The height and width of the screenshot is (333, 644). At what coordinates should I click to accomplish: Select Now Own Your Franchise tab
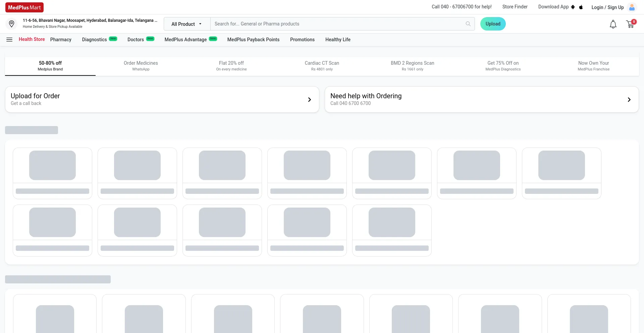[x=594, y=66]
